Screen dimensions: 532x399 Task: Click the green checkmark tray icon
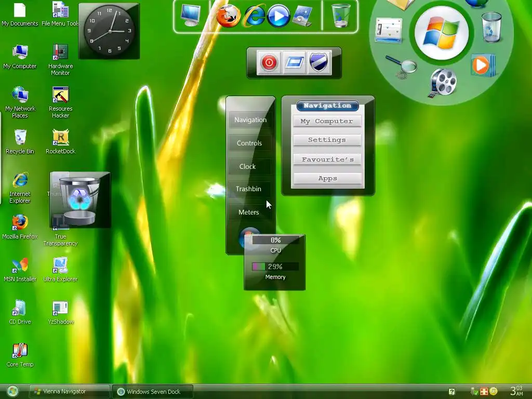(475, 392)
